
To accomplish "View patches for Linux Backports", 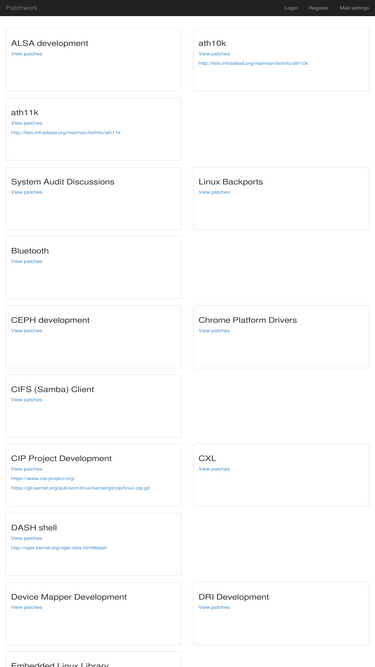I will (214, 192).
